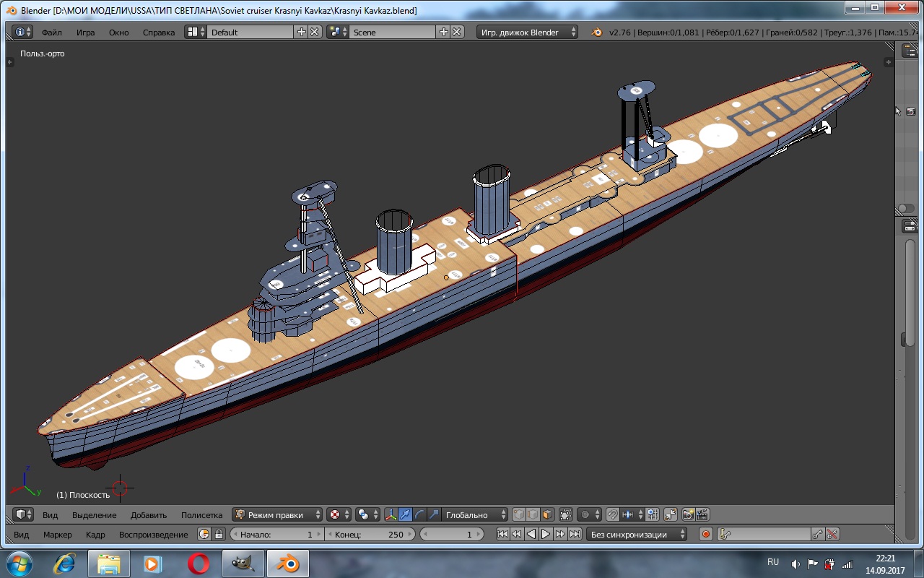Open the Глобально orientation dropdown
924x578 pixels.
coord(474,514)
